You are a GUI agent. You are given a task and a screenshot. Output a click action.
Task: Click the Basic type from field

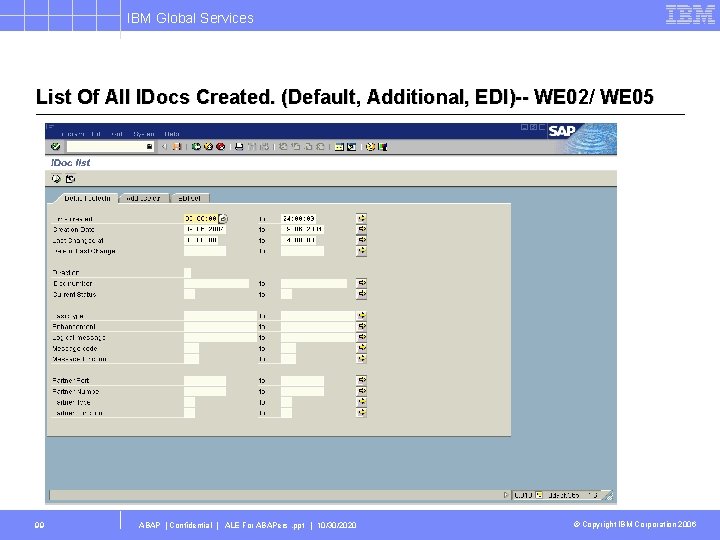[220, 315]
